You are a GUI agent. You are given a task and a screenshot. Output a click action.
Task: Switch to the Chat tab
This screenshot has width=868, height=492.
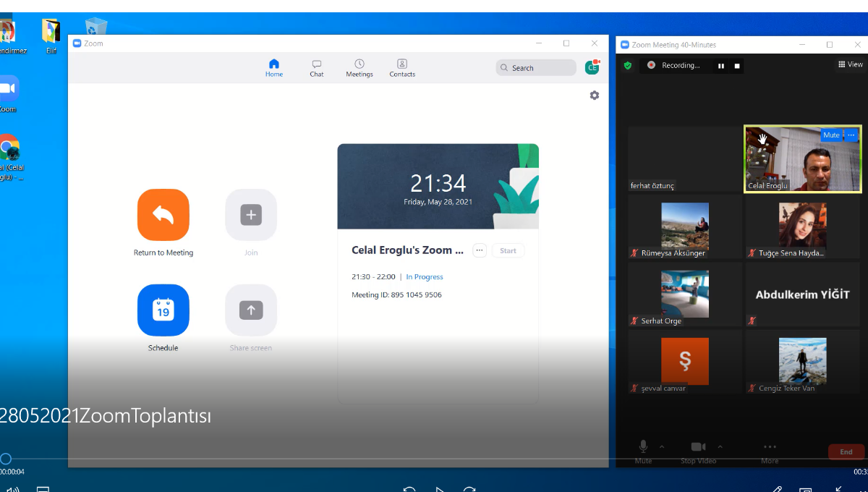click(x=317, y=68)
